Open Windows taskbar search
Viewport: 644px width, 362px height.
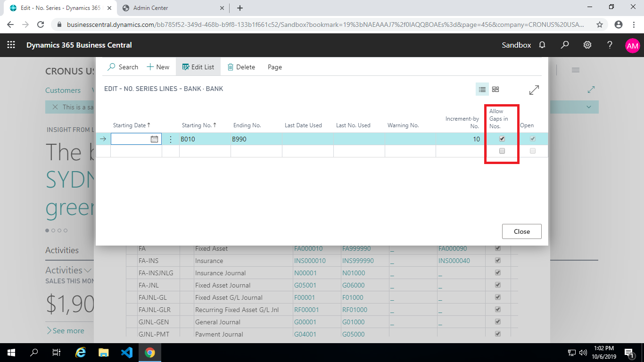[x=34, y=353]
